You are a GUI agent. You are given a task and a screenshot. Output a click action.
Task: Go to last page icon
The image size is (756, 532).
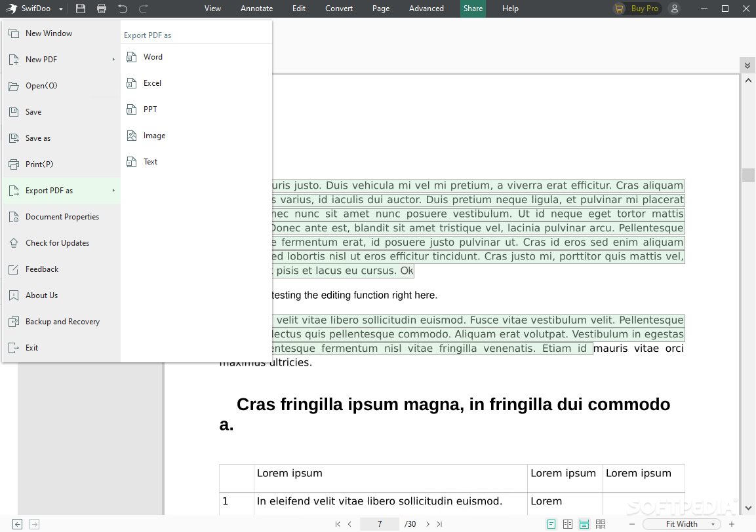click(439, 524)
